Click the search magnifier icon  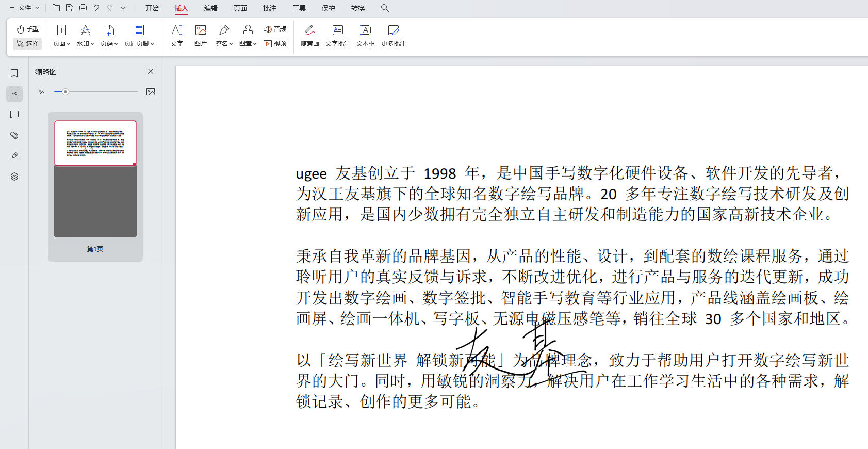pyautogui.click(x=385, y=8)
